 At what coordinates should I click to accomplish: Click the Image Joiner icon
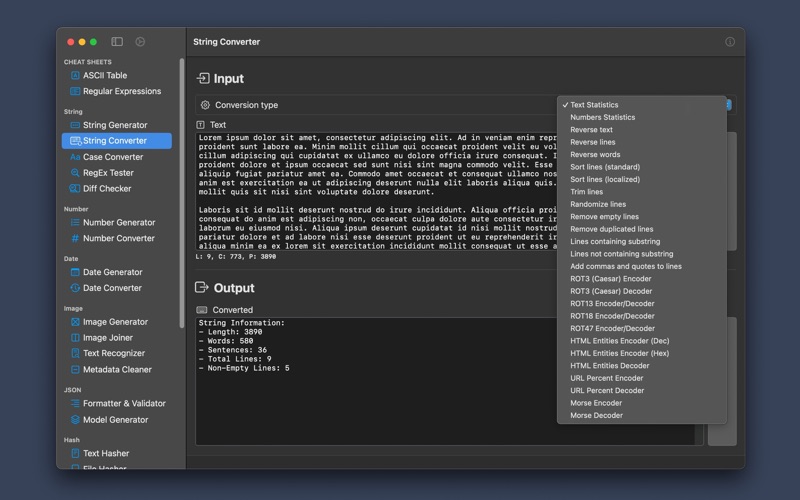click(75, 338)
